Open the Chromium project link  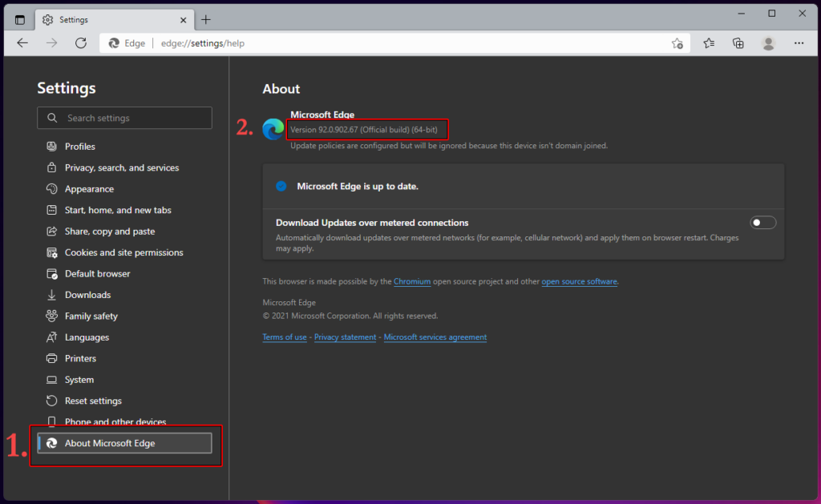tap(412, 281)
